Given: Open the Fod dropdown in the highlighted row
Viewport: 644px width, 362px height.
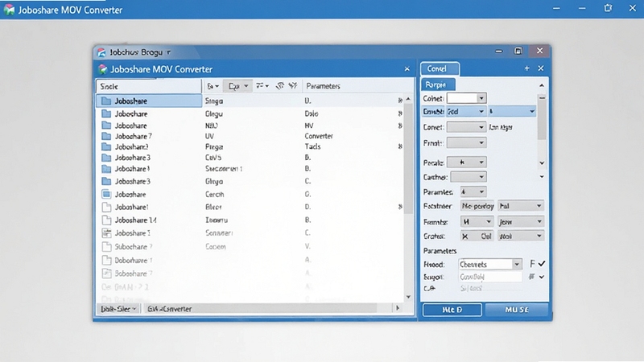Looking at the screenshot, I should pyautogui.click(x=466, y=111).
